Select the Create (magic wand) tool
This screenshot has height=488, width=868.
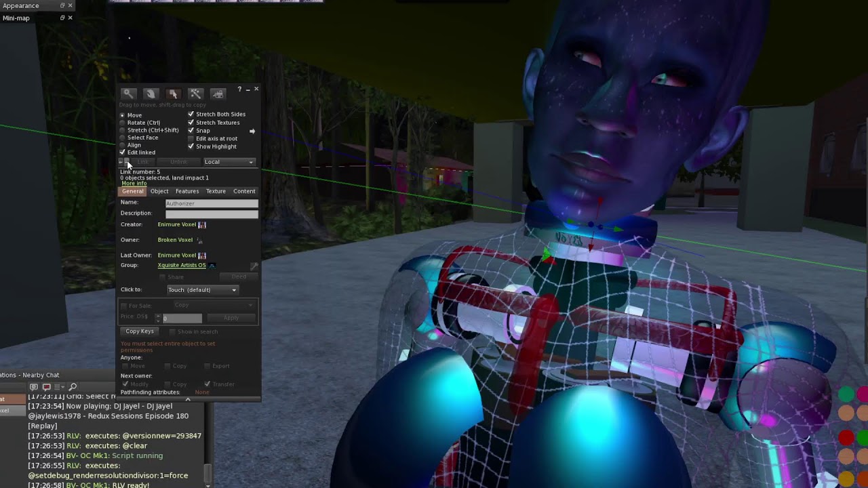pyautogui.click(x=195, y=94)
